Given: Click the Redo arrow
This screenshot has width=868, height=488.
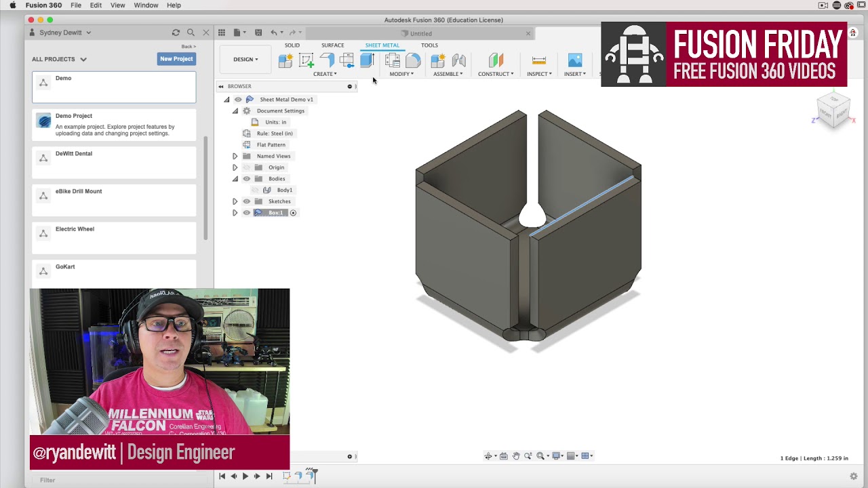Looking at the screenshot, I should [292, 33].
